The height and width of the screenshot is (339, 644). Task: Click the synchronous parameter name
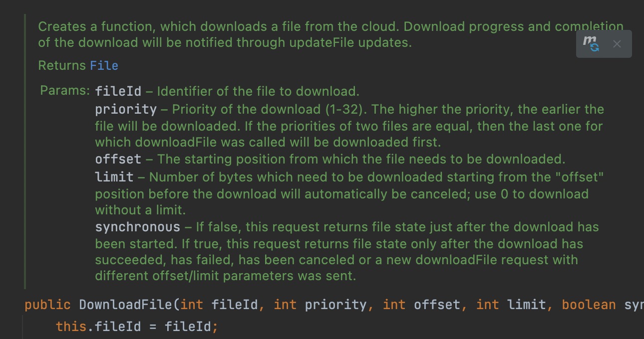pyautogui.click(x=138, y=227)
